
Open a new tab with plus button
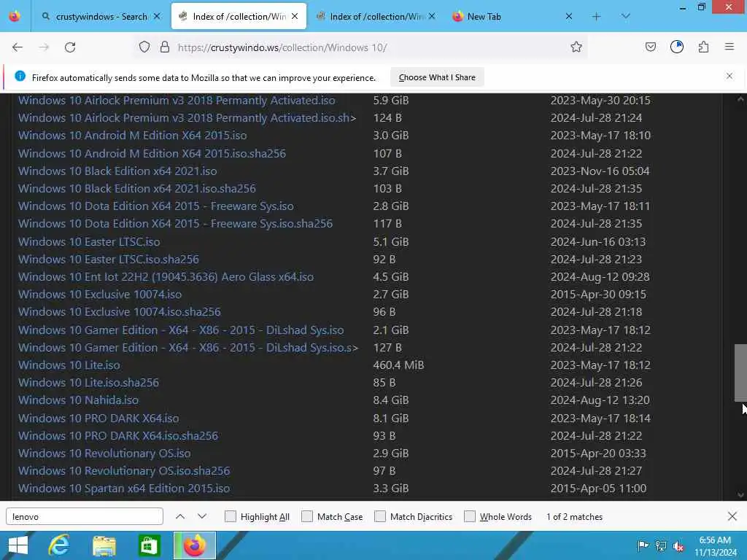point(596,17)
